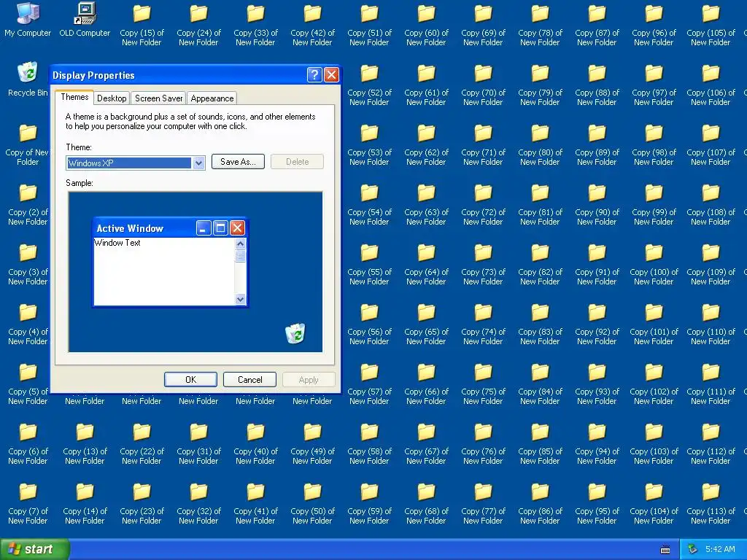Expand the Theme dropdown arrow
747x560 pixels.
click(198, 163)
